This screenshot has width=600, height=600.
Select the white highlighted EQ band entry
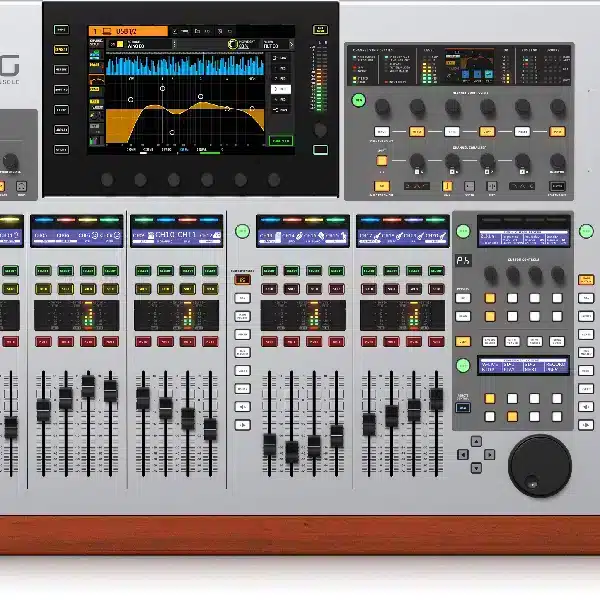tap(281, 89)
